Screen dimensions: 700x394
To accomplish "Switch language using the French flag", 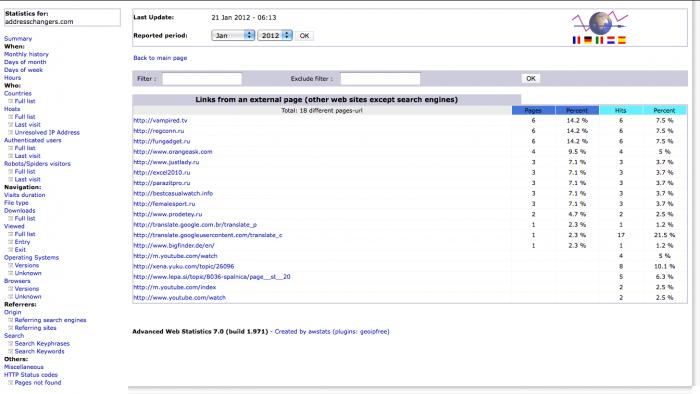I will pyautogui.click(x=576, y=40).
